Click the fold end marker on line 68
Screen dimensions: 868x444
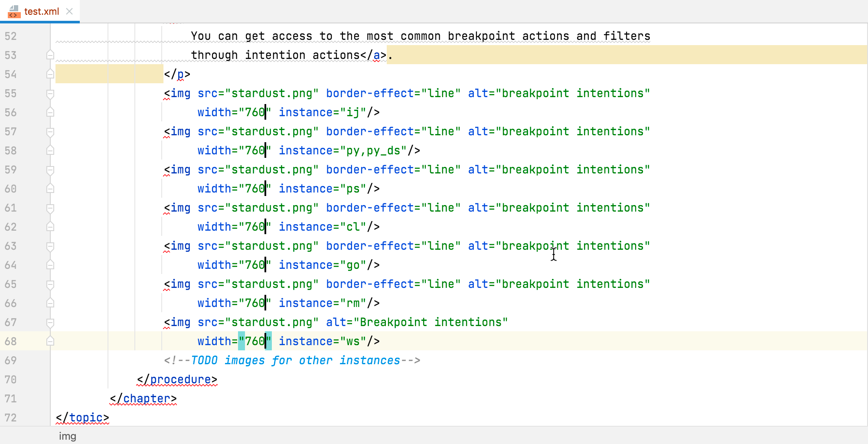pos(50,342)
